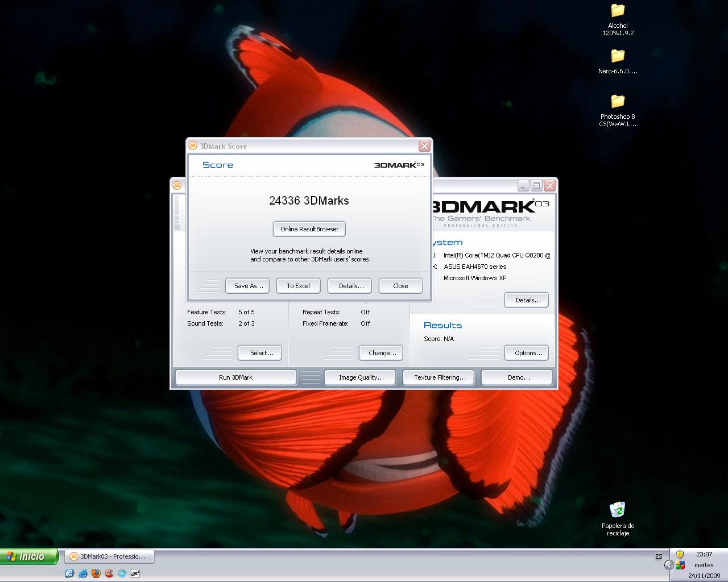Click the ES language indicator
The height and width of the screenshot is (582, 728).
pos(659,556)
